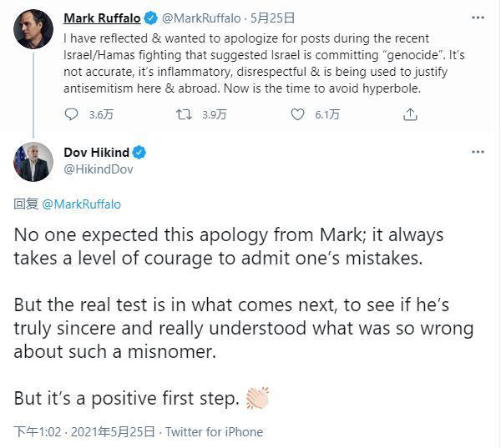Click the @MarkRuffalo mention in the reply line
This screenshot has height=448, width=501.
[81, 204]
